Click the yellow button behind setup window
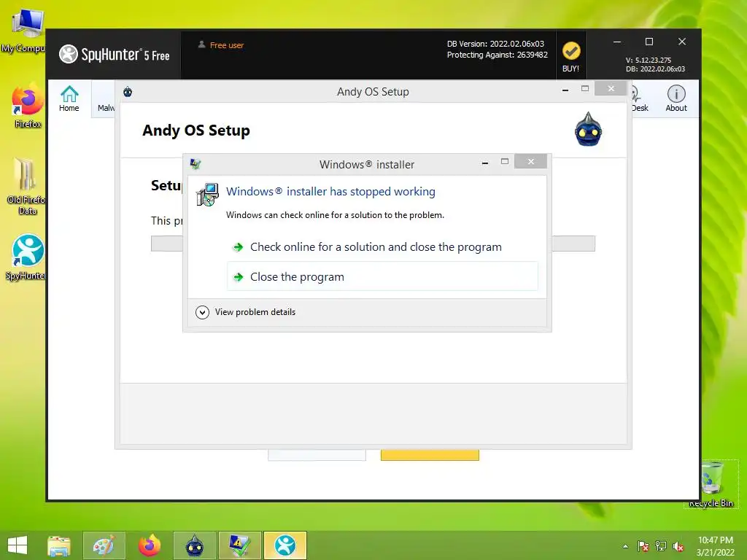This screenshot has height=560, width=747. pyautogui.click(x=430, y=455)
